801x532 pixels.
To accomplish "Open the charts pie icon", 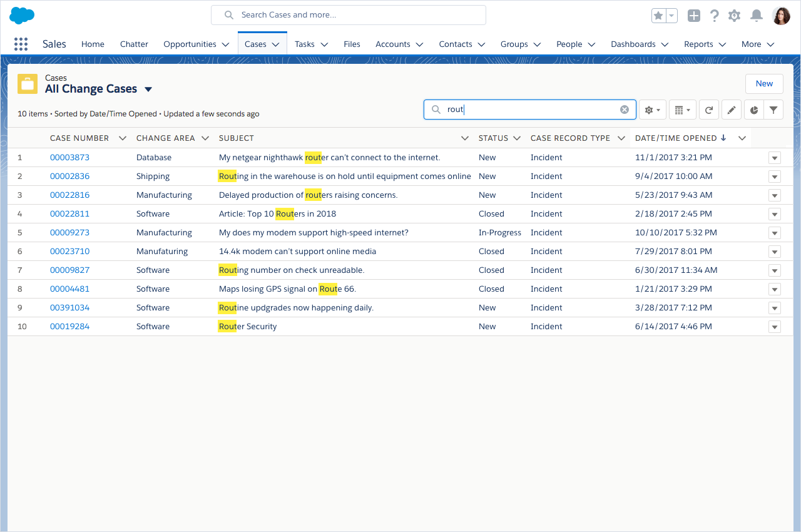I will click(x=753, y=110).
